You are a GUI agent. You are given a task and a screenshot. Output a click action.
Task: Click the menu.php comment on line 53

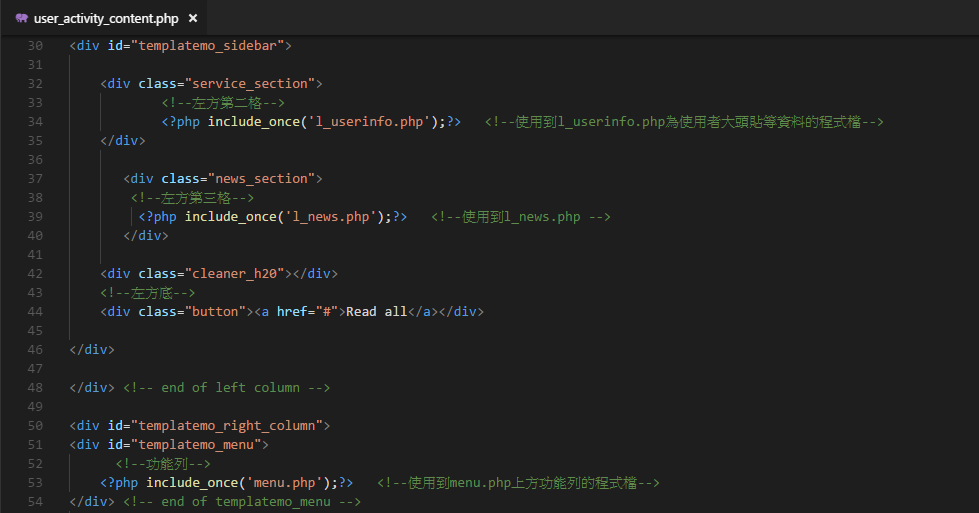(518, 482)
